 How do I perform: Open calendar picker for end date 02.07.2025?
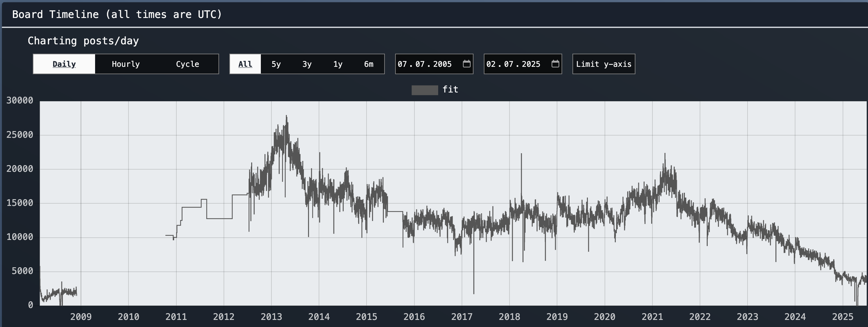coord(555,64)
